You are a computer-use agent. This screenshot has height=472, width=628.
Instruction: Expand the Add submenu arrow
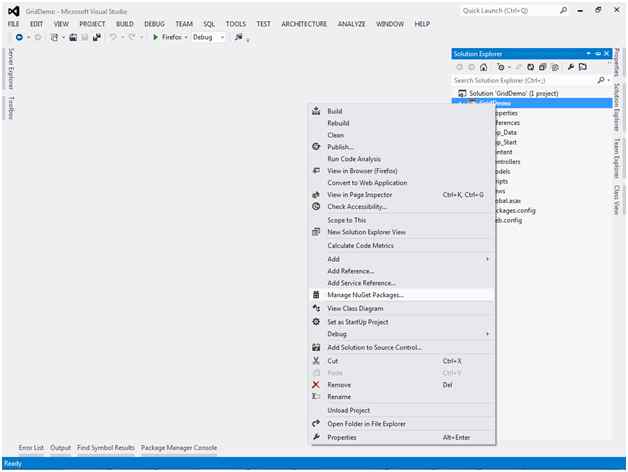[487, 259]
